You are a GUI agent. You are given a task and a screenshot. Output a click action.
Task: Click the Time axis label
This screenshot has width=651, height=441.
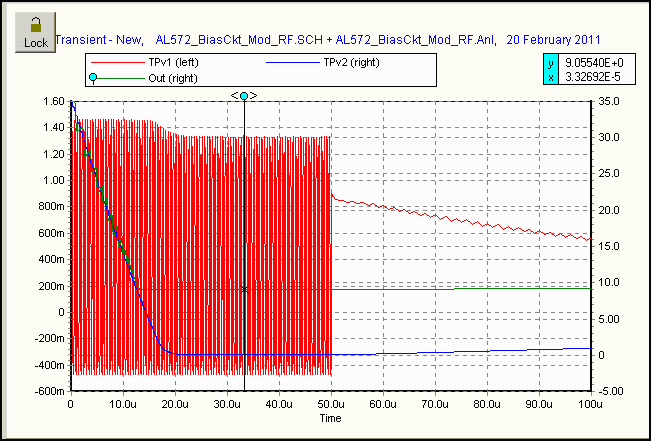point(330,418)
